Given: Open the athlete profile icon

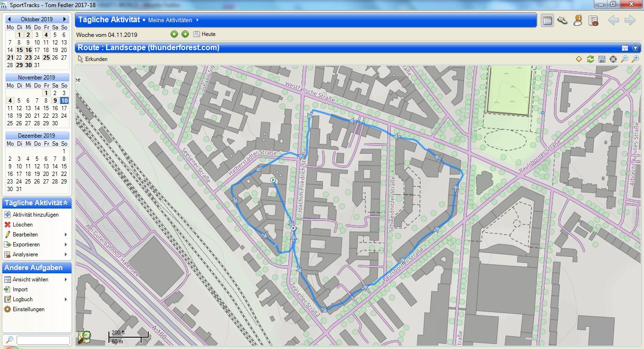Looking at the screenshot, I should click(578, 21).
